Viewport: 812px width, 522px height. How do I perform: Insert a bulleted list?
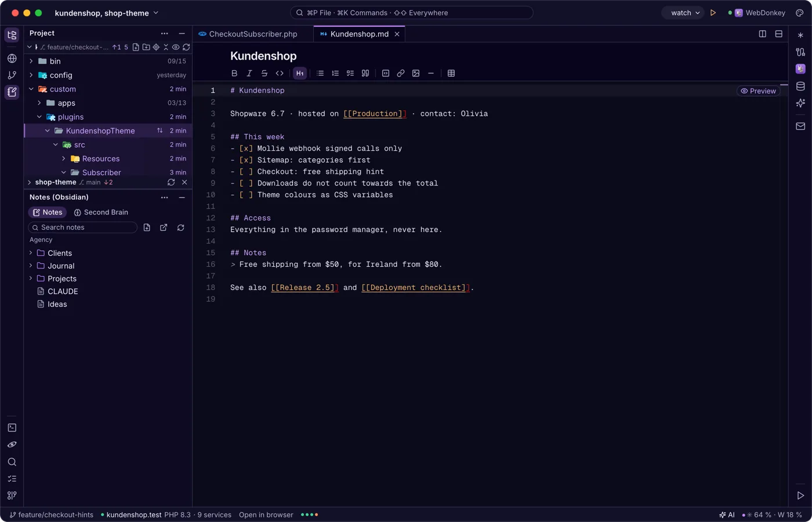[x=320, y=73]
